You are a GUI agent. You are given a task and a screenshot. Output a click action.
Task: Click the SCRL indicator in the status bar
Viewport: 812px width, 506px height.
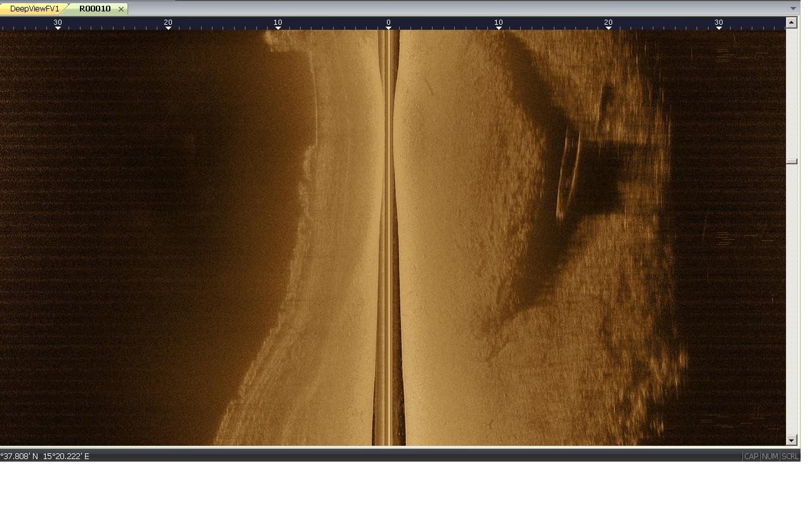(x=790, y=457)
